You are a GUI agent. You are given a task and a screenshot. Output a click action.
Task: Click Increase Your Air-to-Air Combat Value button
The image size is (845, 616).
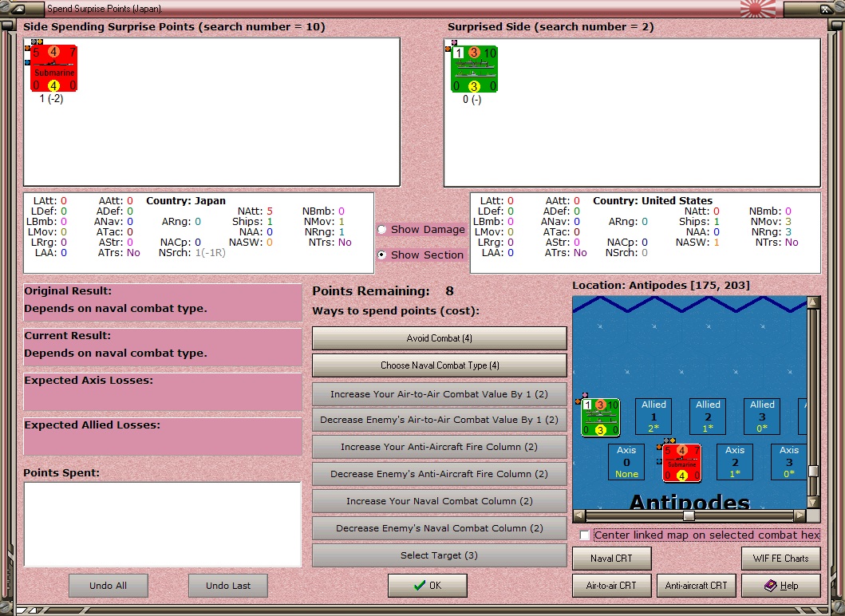pyautogui.click(x=439, y=394)
